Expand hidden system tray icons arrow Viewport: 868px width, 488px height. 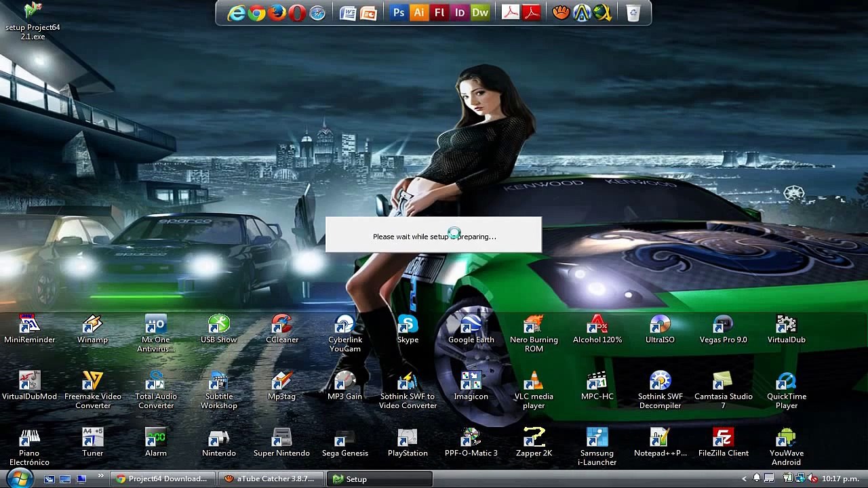[744, 479]
